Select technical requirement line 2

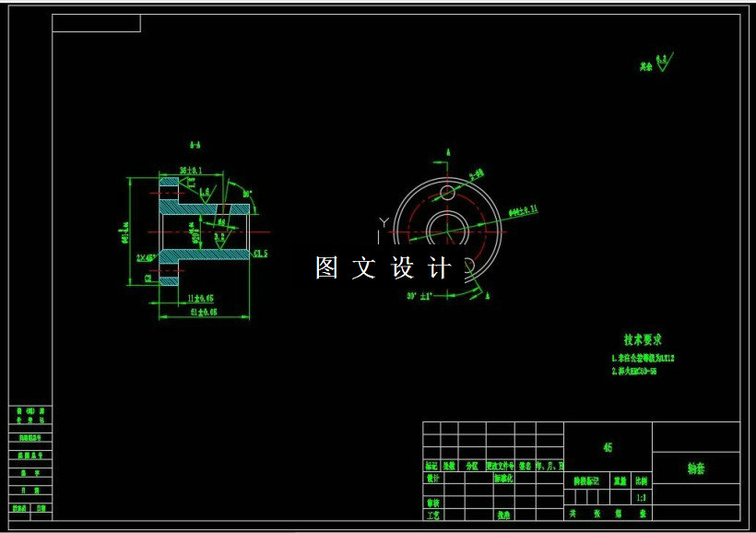pos(634,371)
